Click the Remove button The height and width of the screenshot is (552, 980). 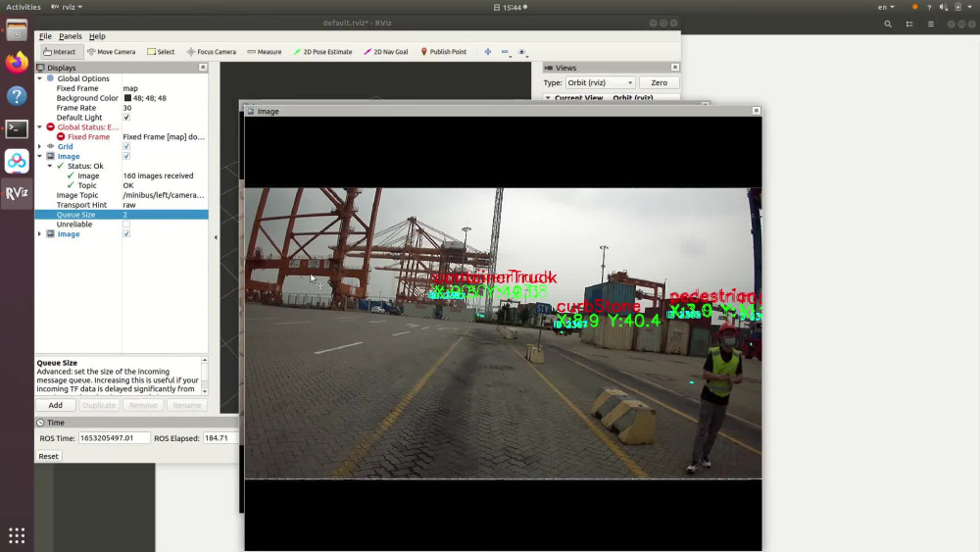click(x=143, y=405)
